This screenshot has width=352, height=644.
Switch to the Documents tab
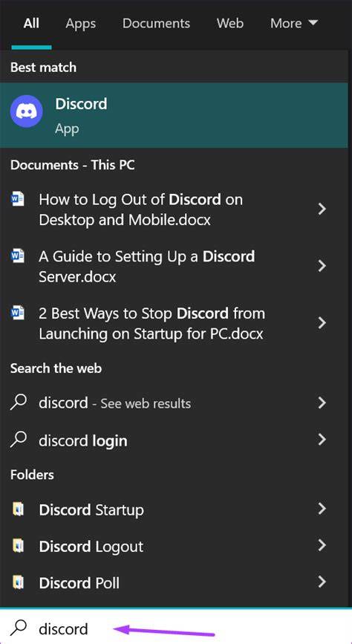pyautogui.click(x=156, y=23)
